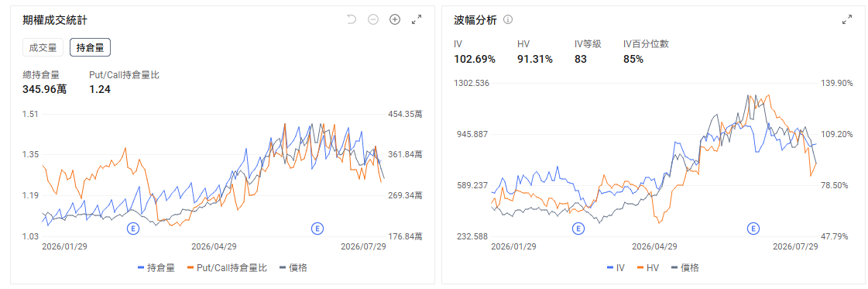868x289 pixels.
Task: Click the 361.84萬 axis label
Action: 406,154
